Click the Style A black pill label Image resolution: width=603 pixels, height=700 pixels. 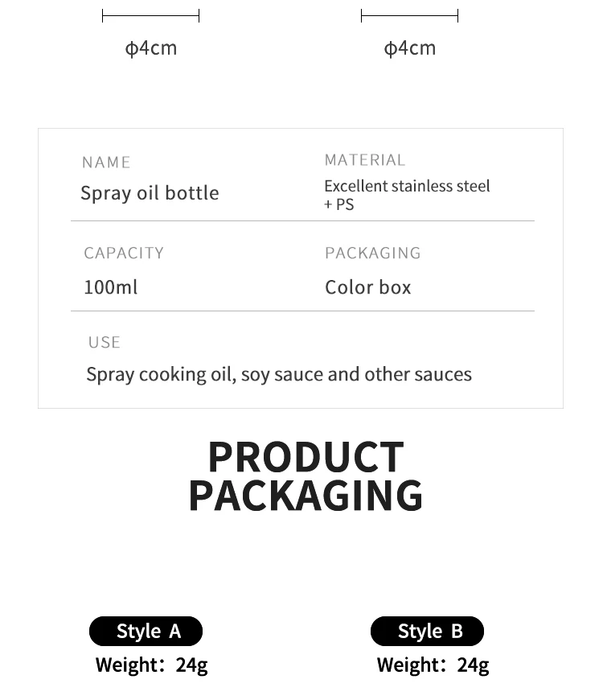(x=146, y=632)
